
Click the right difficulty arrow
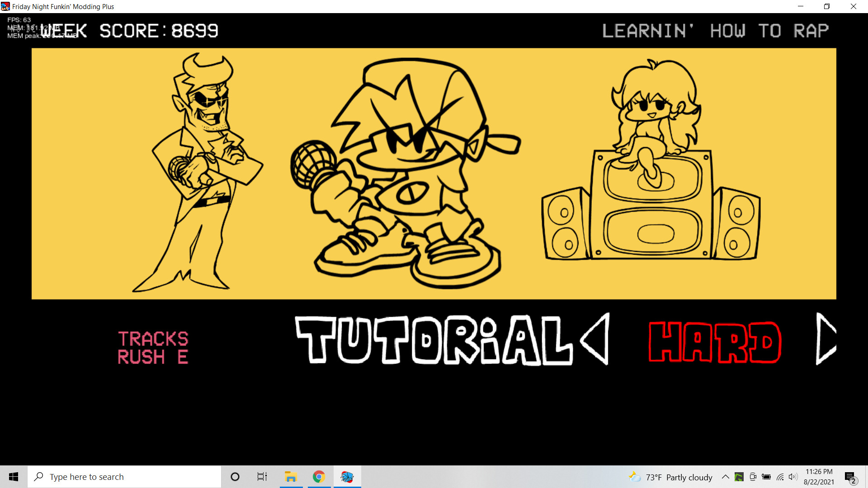click(x=826, y=339)
